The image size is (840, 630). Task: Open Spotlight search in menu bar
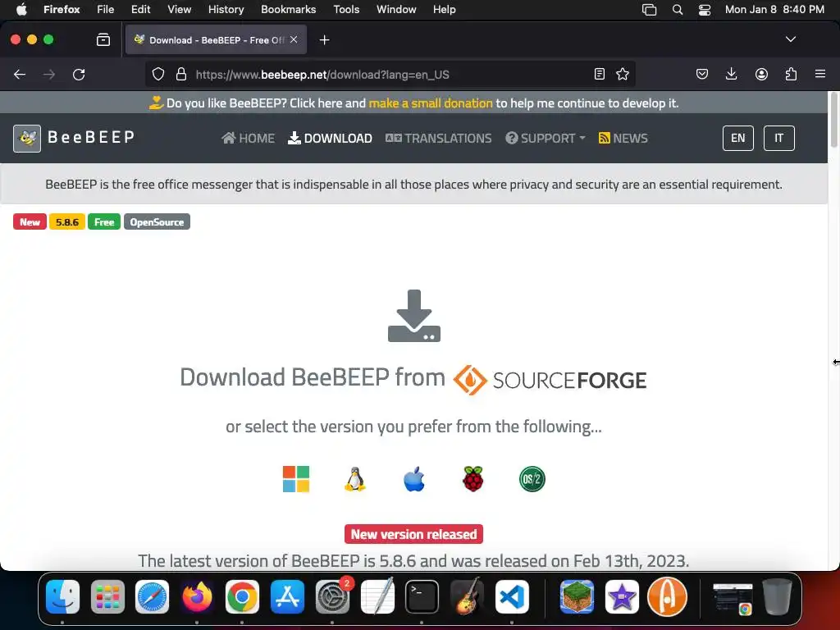click(x=677, y=10)
